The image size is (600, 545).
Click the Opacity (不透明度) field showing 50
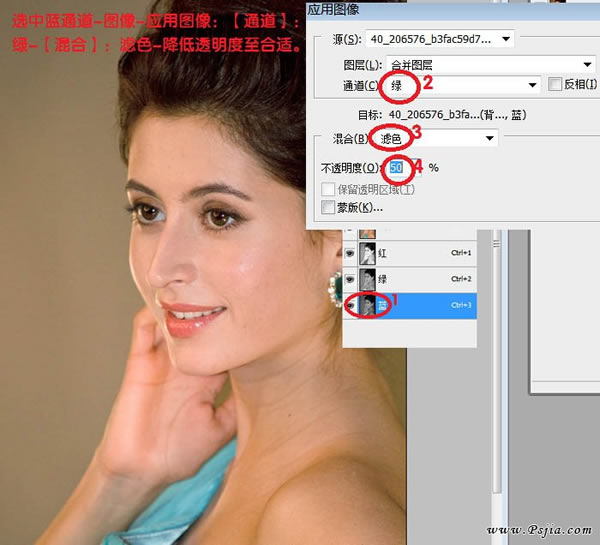[406, 168]
